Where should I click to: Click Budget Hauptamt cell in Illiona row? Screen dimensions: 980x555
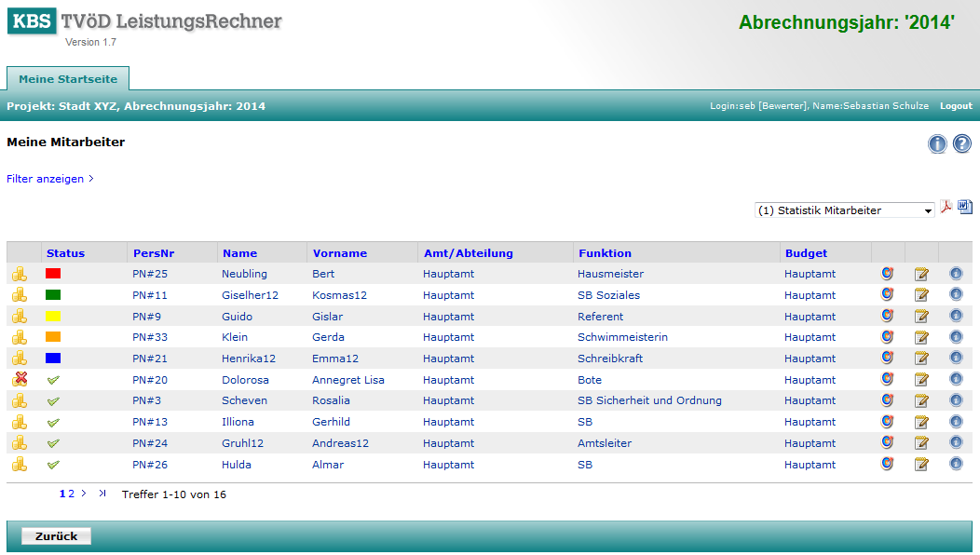pos(810,422)
